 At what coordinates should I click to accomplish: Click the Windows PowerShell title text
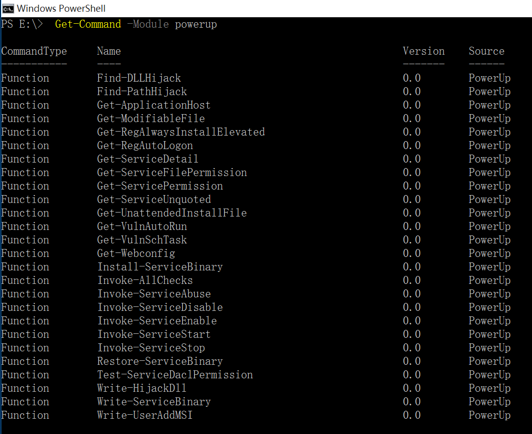tap(61, 8)
